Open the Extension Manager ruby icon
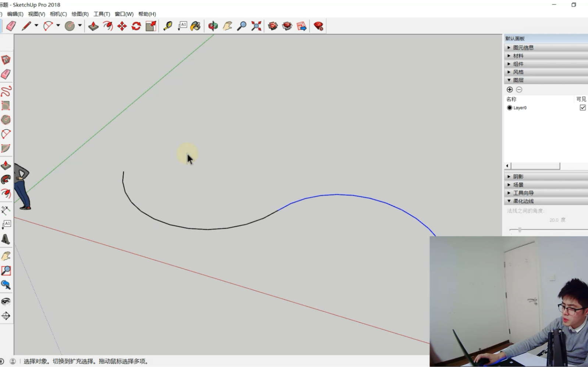 pos(318,26)
